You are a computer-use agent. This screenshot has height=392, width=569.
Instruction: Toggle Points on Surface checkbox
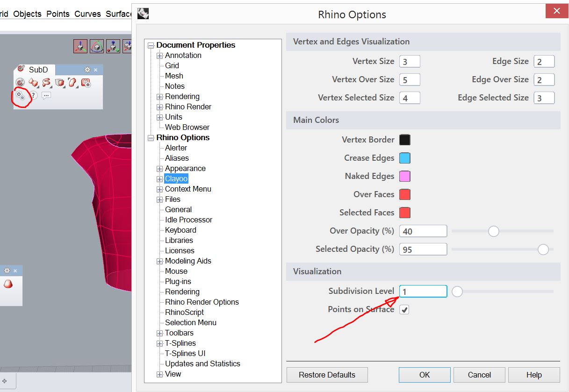[x=404, y=309]
